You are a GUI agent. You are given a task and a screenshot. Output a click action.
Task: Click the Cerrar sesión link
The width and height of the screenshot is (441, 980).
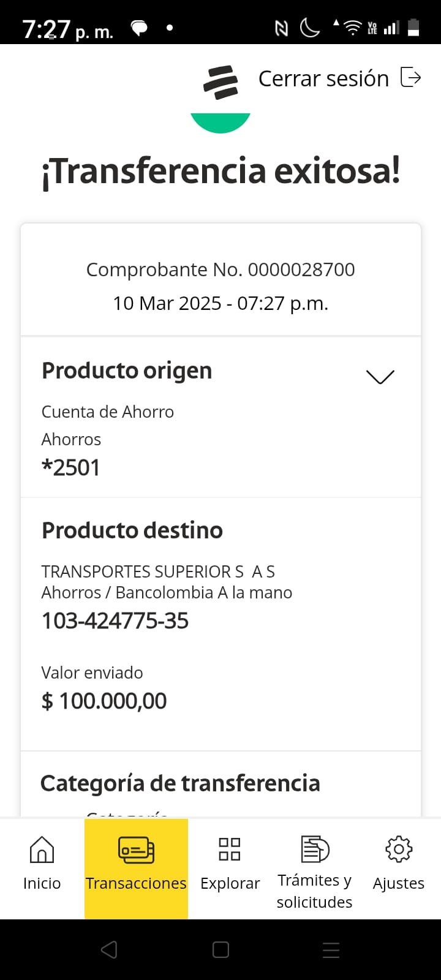coord(323,78)
